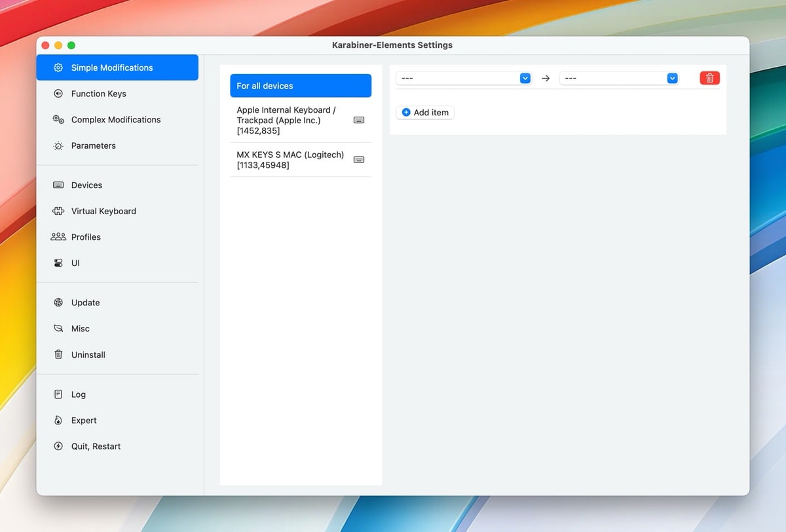Click the Update globe icon

click(x=58, y=303)
